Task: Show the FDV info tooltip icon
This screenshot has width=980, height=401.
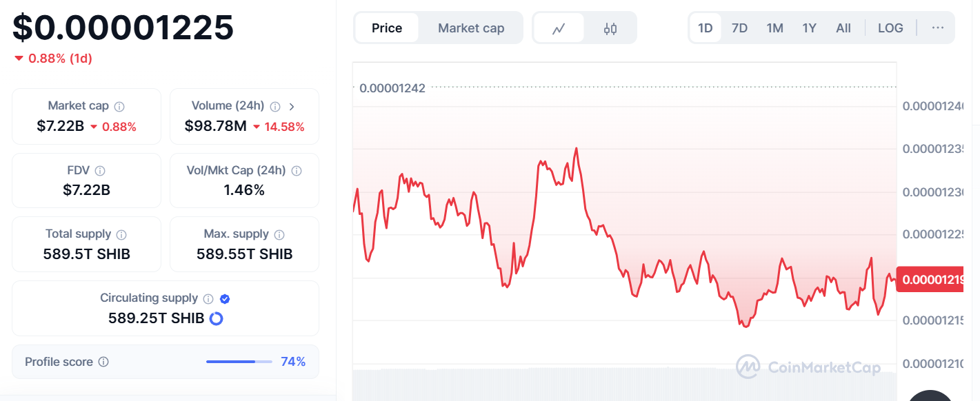Action: (100, 171)
